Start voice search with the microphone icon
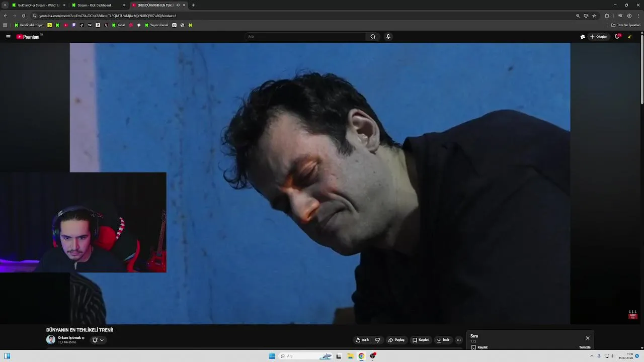This screenshot has width=644, height=362. tap(388, 37)
